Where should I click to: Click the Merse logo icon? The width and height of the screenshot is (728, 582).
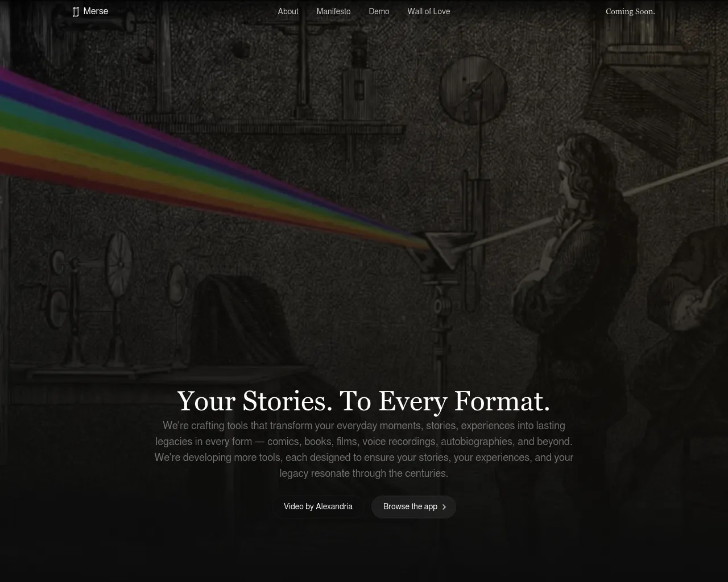[76, 11]
